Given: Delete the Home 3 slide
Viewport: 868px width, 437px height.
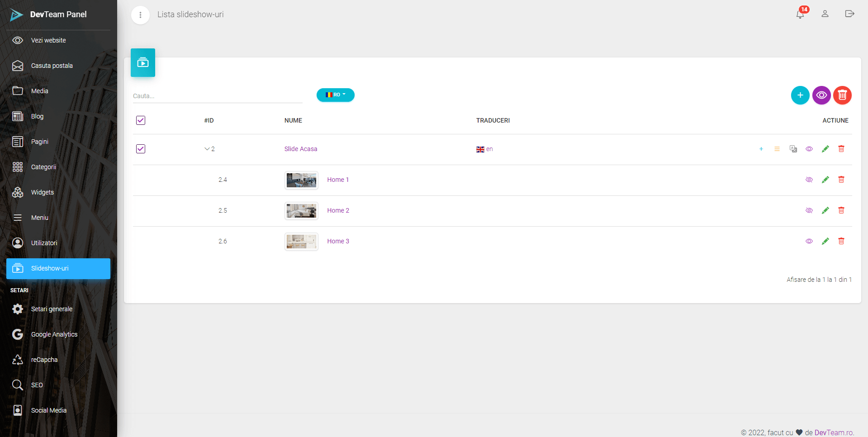Looking at the screenshot, I should (x=841, y=241).
